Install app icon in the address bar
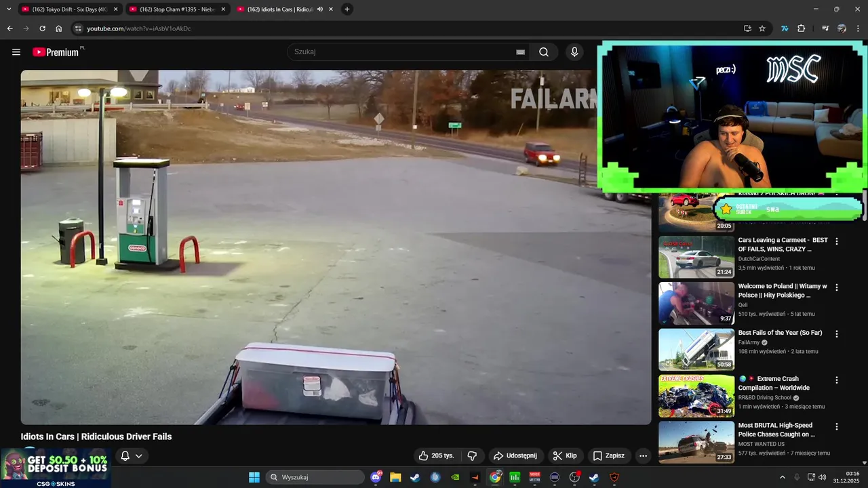The width and height of the screenshot is (868, 488). tap(747, 28)
